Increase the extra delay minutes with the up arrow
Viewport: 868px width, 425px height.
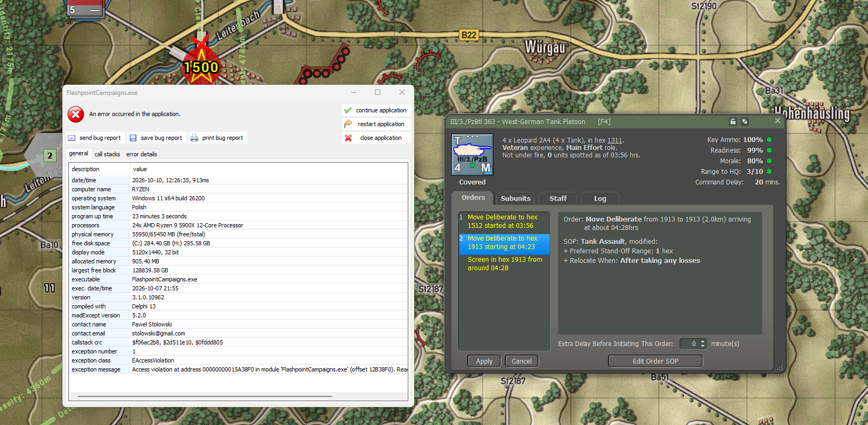point(703,341)
